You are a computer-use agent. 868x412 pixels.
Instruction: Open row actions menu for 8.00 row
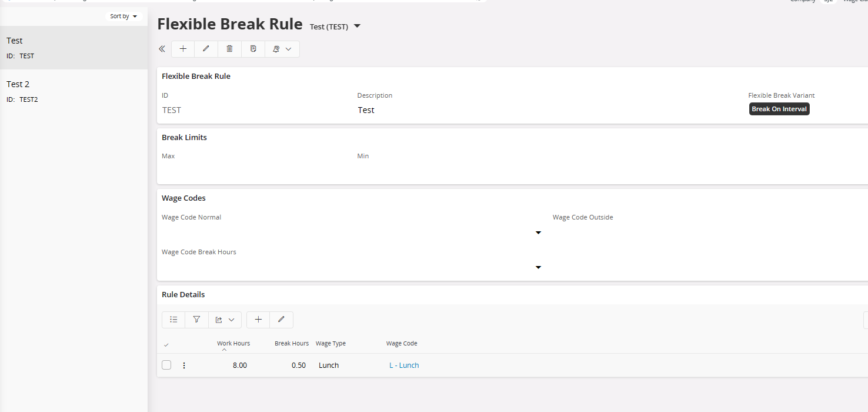click(x=184, y=366)
